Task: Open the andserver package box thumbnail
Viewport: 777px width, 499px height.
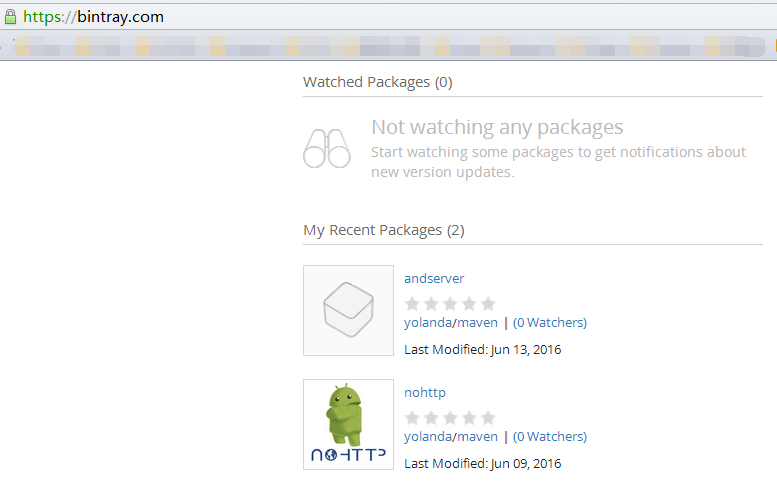Action: (x=348, y=310)
